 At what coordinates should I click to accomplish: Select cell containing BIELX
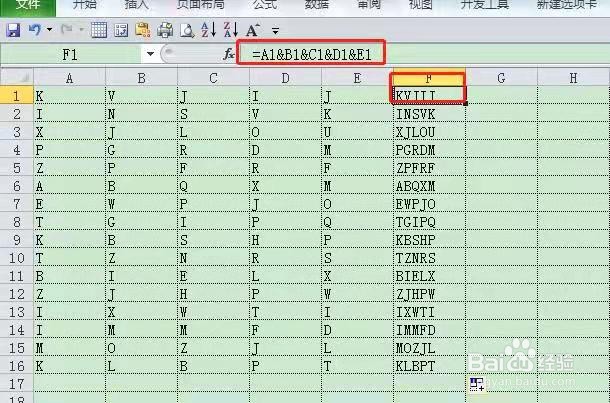(x=429, y=276)
